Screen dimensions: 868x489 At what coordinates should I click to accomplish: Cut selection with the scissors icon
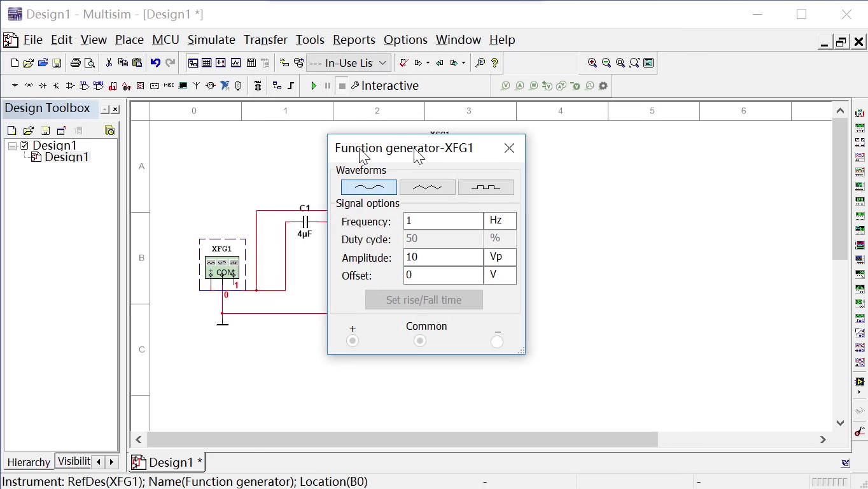pos(109,63)
